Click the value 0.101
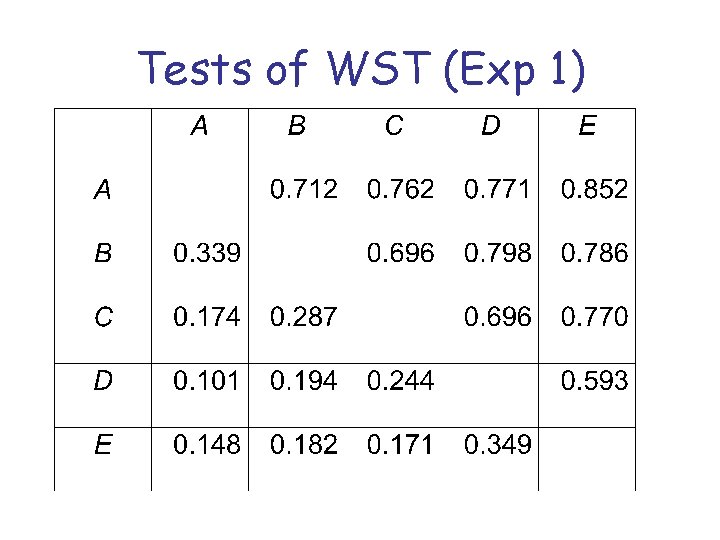 207,381
